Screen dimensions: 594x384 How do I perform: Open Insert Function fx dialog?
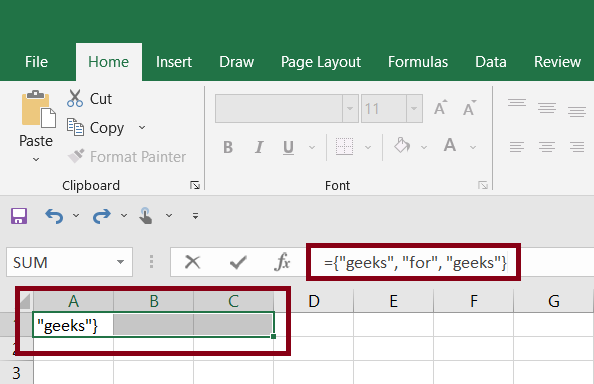(283, 262)
